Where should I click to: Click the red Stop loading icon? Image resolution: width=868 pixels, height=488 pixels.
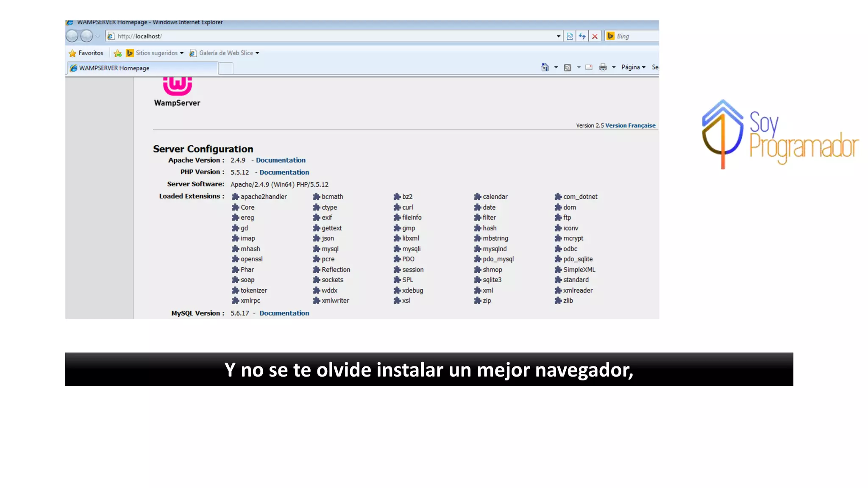click(x=595, y=36)
